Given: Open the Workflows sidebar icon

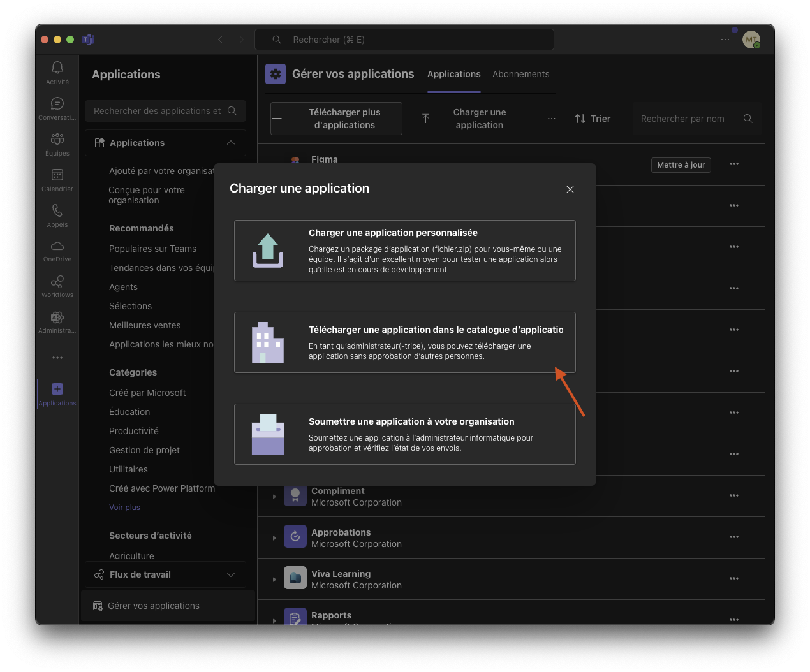Looking at the screenshot, I should (57, 286).
